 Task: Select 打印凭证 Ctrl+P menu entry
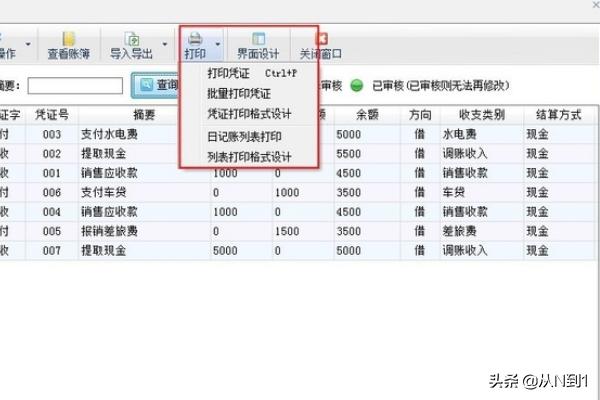(252, 73)
